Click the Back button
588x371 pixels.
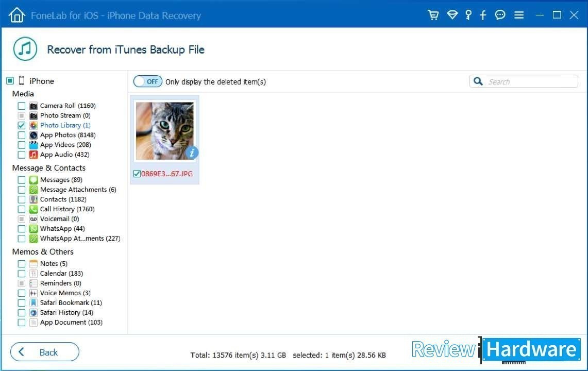(45, 352)
